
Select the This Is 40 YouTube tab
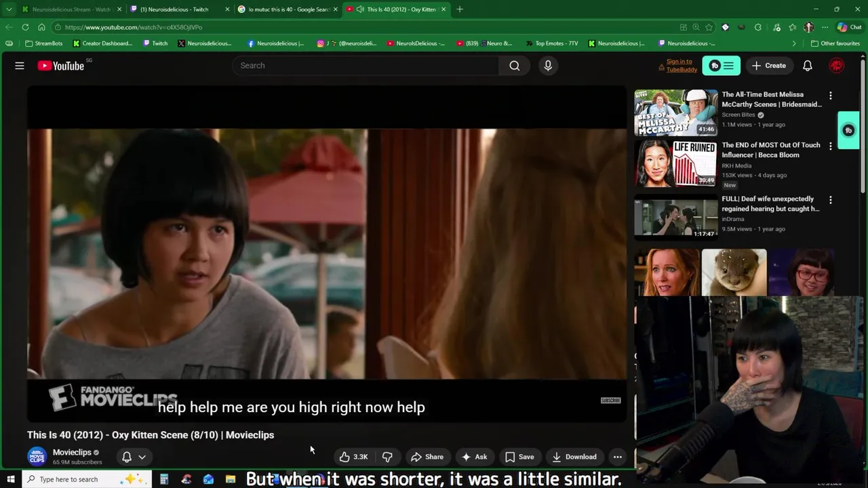[x=397, y=9]
